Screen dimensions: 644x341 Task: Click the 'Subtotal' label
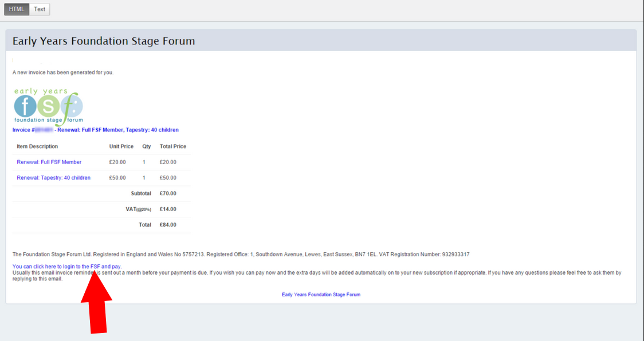click(141, 193)
